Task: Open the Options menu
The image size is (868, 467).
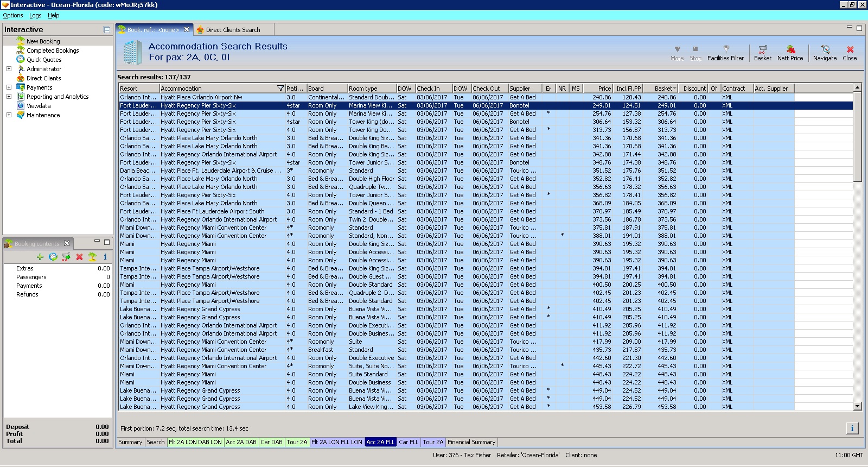Action: point(13,15)
